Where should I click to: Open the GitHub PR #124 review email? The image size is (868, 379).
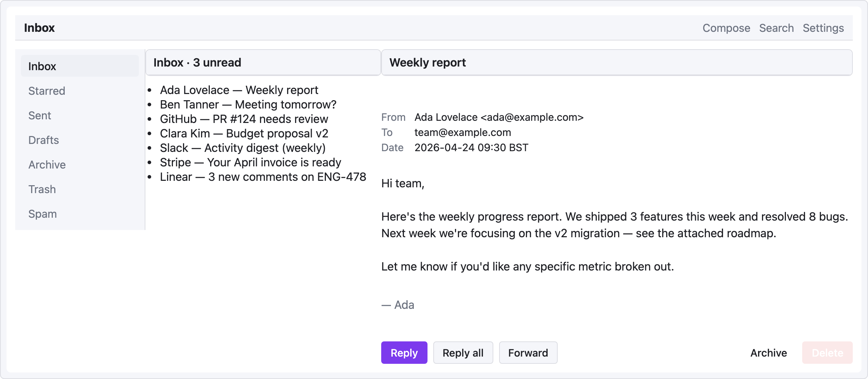pyautogui.click(x=244, y=119)
